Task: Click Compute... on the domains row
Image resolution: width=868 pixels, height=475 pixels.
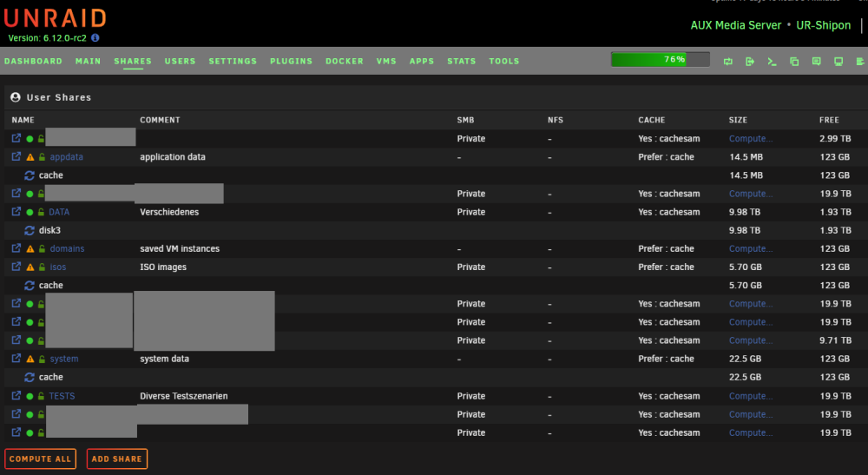Action: [x=751, y=248]
